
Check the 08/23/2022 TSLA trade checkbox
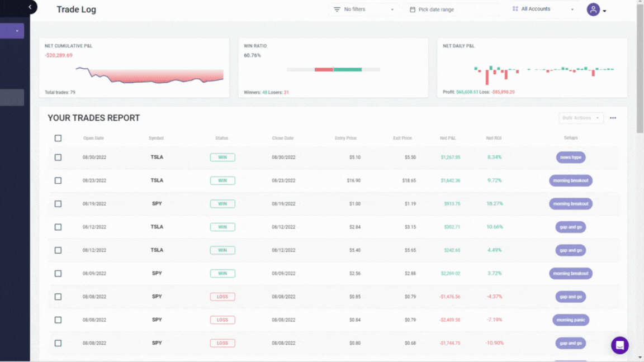point(58,180)
